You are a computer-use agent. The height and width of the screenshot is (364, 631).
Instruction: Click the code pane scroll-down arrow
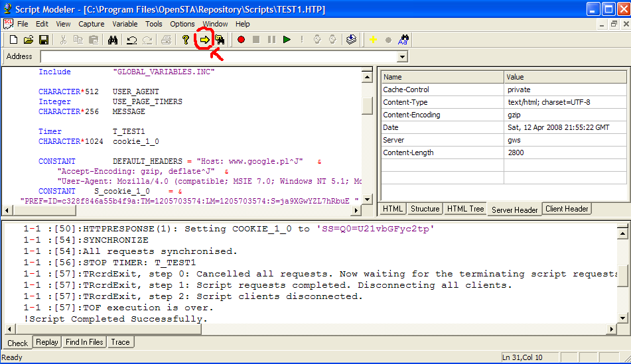click(367, 199)
